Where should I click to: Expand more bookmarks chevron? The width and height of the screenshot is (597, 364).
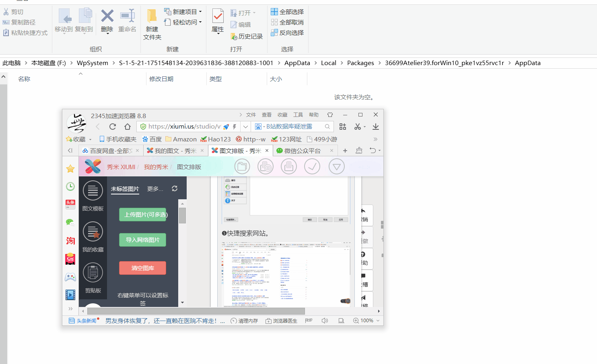[375, 139]
